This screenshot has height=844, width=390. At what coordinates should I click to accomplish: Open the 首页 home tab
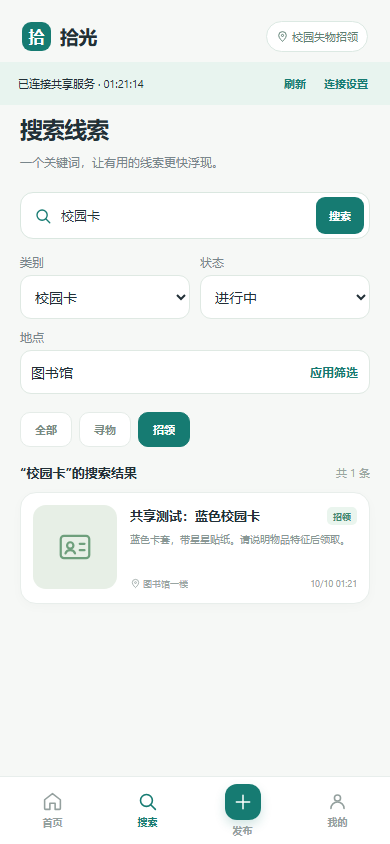(52, 810)
